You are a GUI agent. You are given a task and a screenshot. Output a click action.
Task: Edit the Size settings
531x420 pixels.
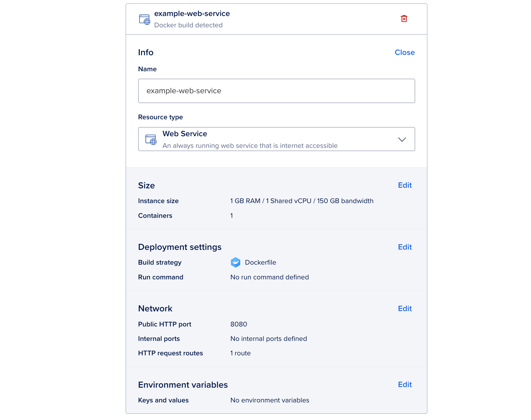(405, 185)
